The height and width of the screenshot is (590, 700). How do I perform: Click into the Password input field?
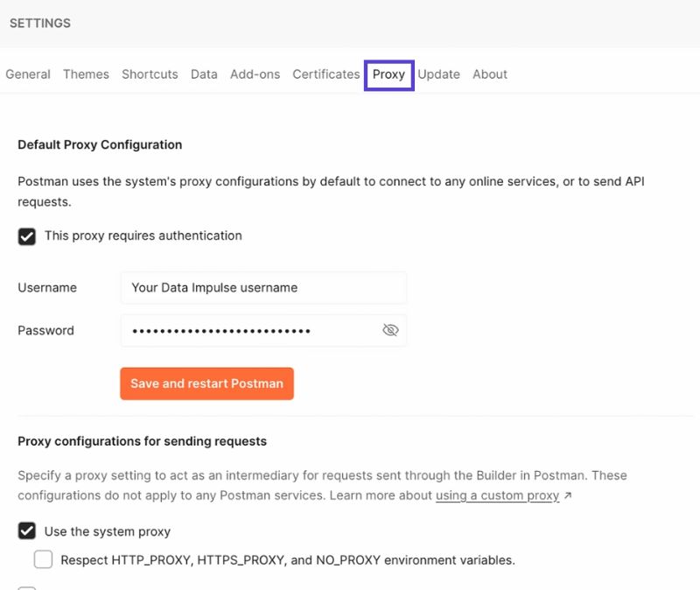tap(249, 331)
